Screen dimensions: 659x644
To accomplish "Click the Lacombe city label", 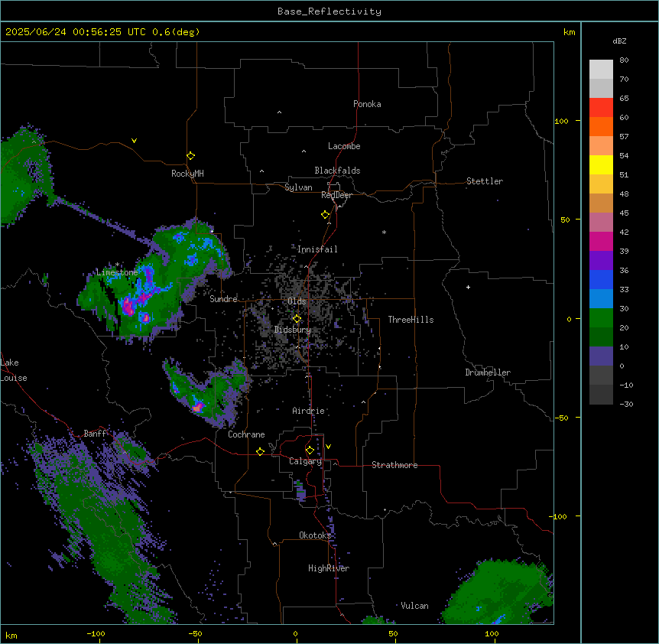I will pos(344,146).
